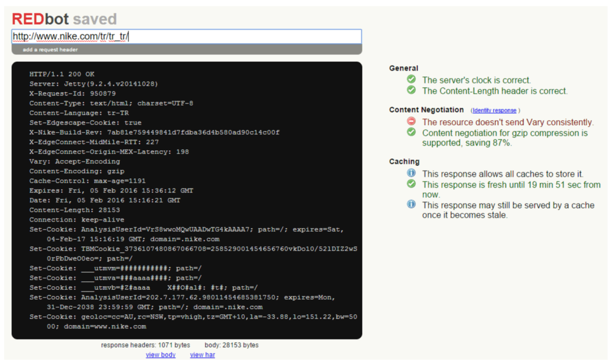Screen dimensions: 613x364
Task: Click the red warning icon beside Vary inconsistency
Action: [x=411, y=122]
